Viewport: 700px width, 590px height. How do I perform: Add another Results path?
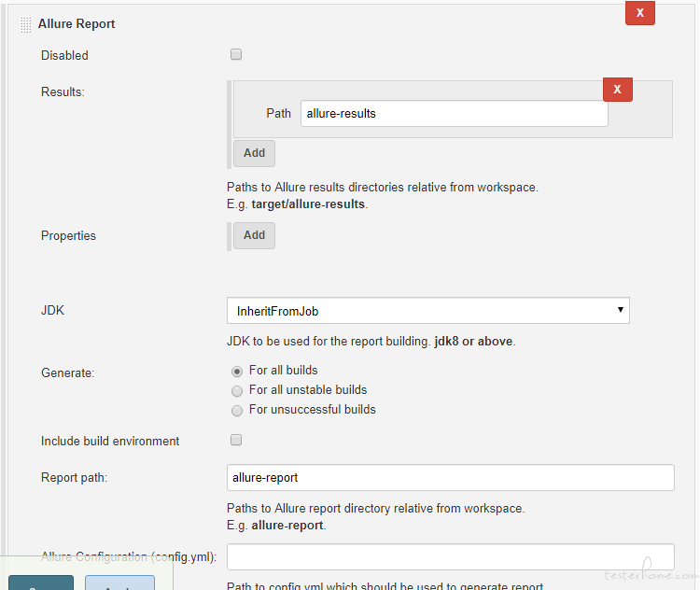click(x=254, y=153)
